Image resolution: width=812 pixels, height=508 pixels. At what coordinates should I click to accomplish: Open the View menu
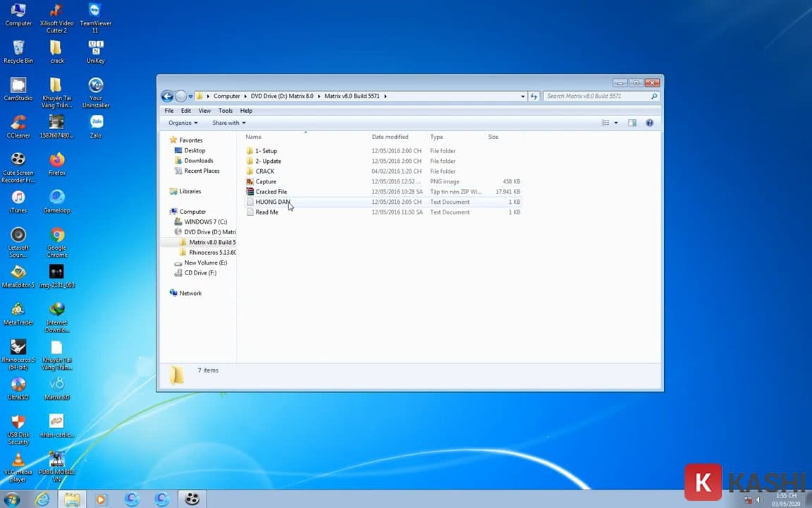(x=204, y=111)
